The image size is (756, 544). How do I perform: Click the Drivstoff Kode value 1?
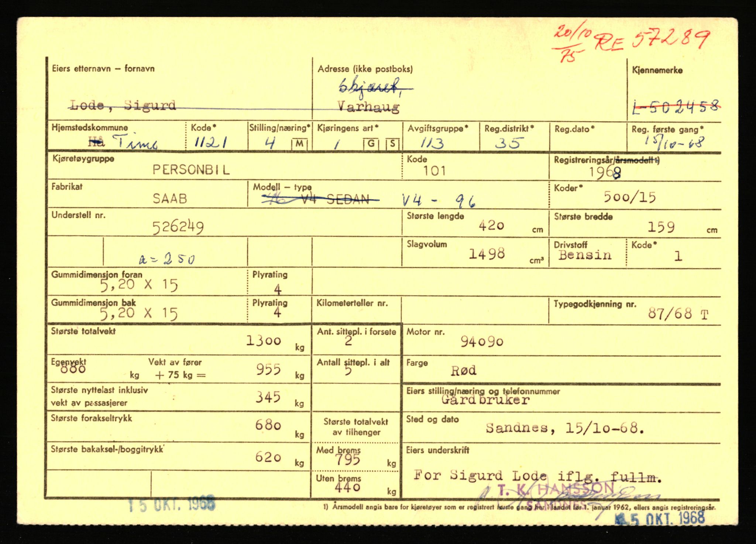(x=678, y=256)
